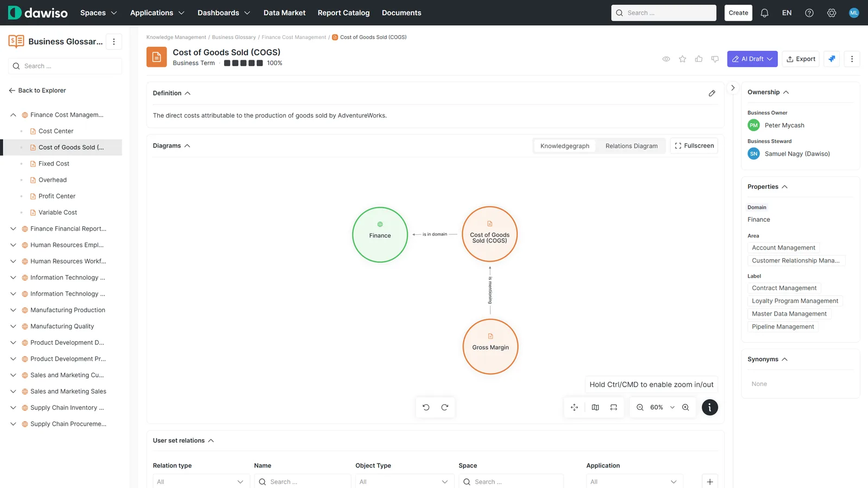Screen dimensions: 868x488
Task: Open the Applications dropdown menu
Action: 157,13
